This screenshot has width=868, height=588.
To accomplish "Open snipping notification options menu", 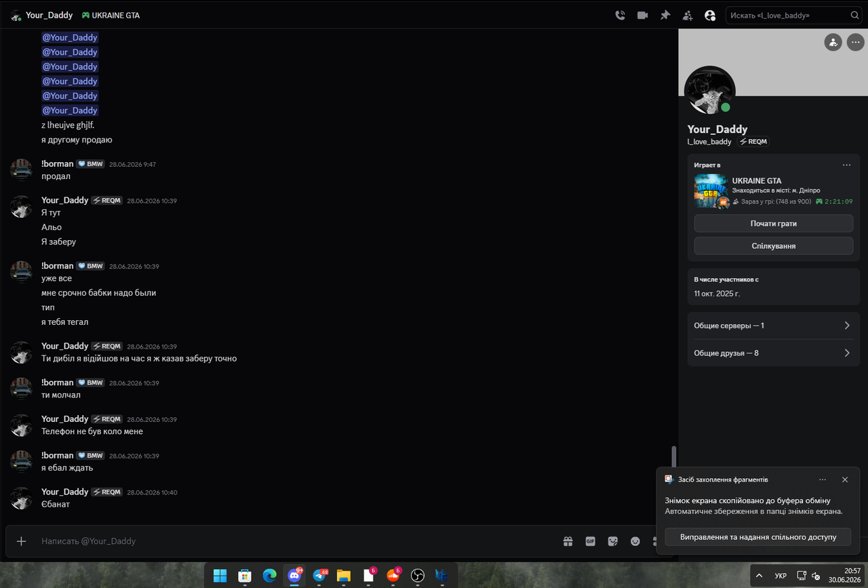I will coord(823,479).
